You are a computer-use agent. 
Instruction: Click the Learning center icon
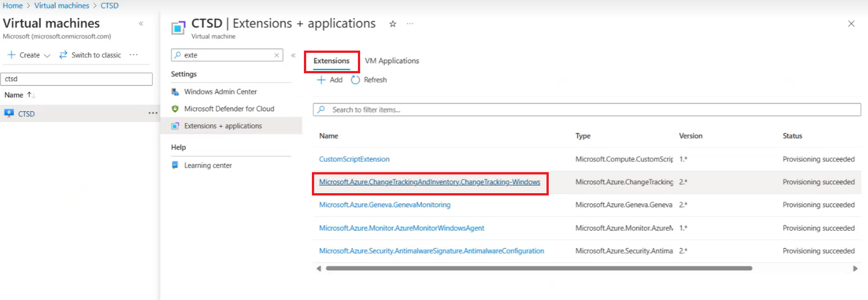176,165
